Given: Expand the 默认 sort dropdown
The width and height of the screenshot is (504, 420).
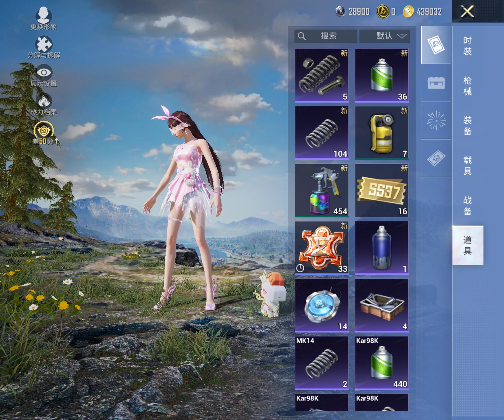Looking at the screenshot, I should (384, 36).
